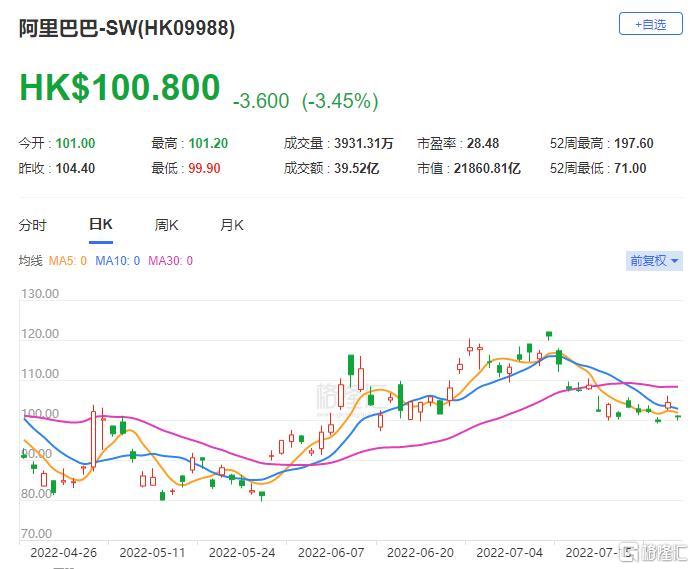The image size is (694, 569).
Task: Click the 70.00 price axis label
Action: pyautogui.click(x=36, y=533)
